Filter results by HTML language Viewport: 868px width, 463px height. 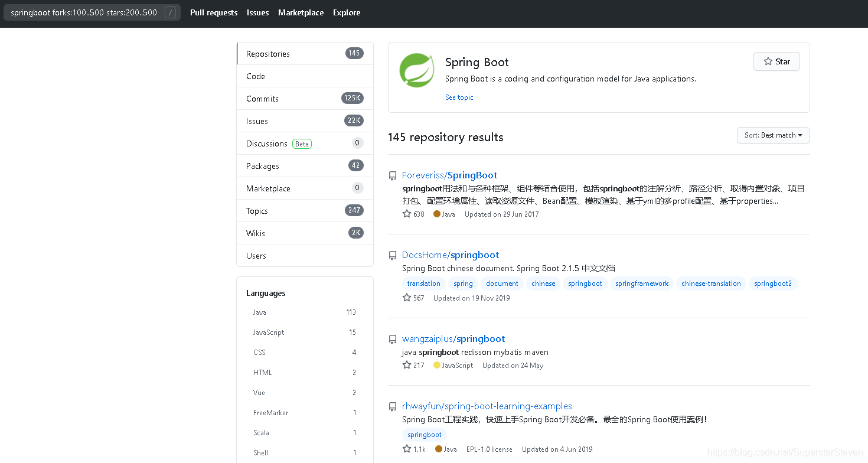[x=305, y=373]
